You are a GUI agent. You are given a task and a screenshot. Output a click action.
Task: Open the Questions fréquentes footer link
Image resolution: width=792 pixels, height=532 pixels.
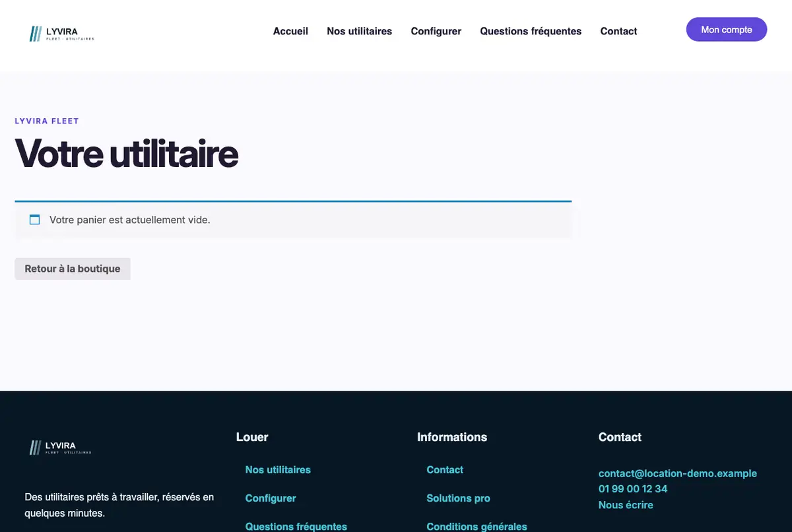pyautogui.click(x=296, y=527)
